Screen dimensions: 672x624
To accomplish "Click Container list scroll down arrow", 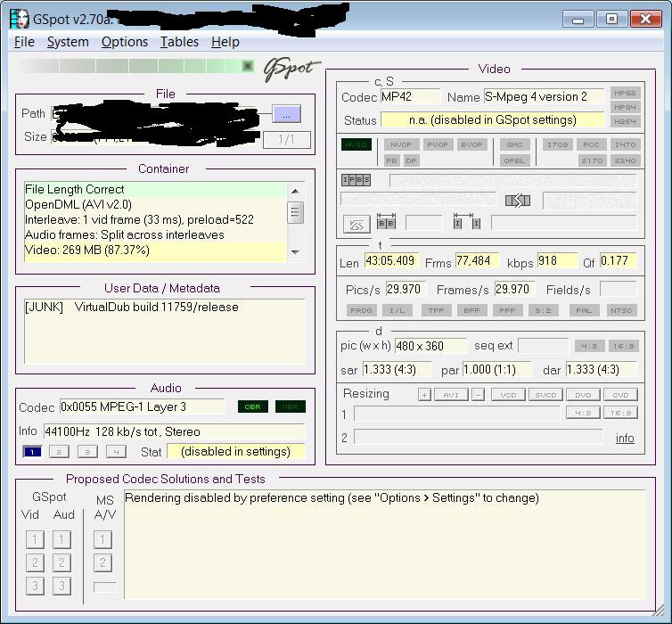I will [x=295, y=252].
